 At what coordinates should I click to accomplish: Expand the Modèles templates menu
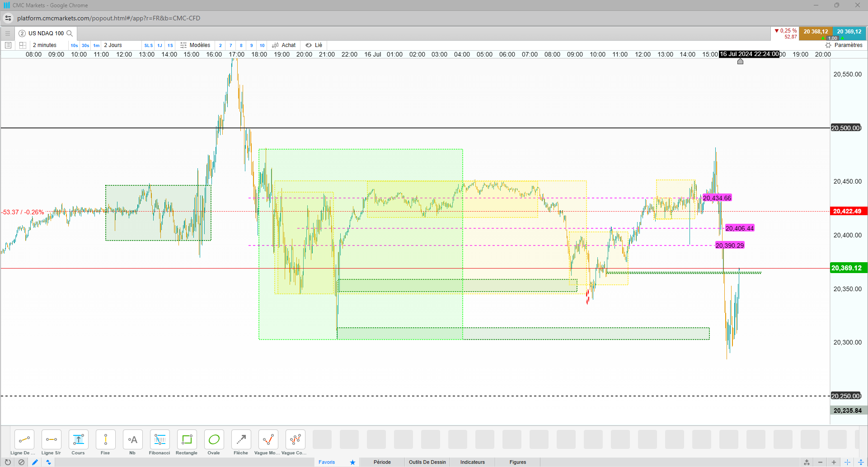195,45
